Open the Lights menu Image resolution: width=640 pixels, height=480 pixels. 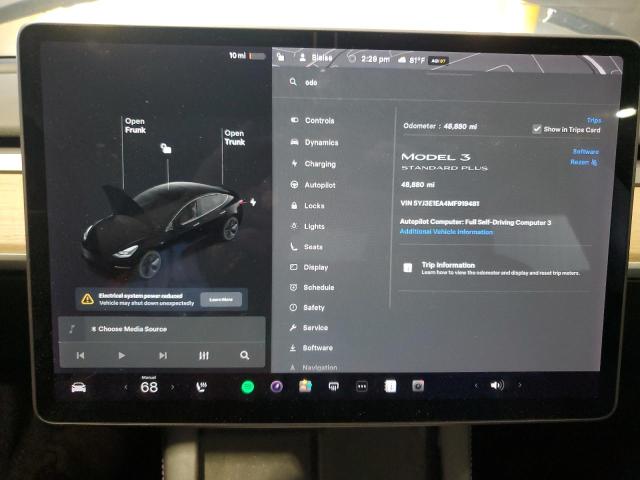(307, 226)
